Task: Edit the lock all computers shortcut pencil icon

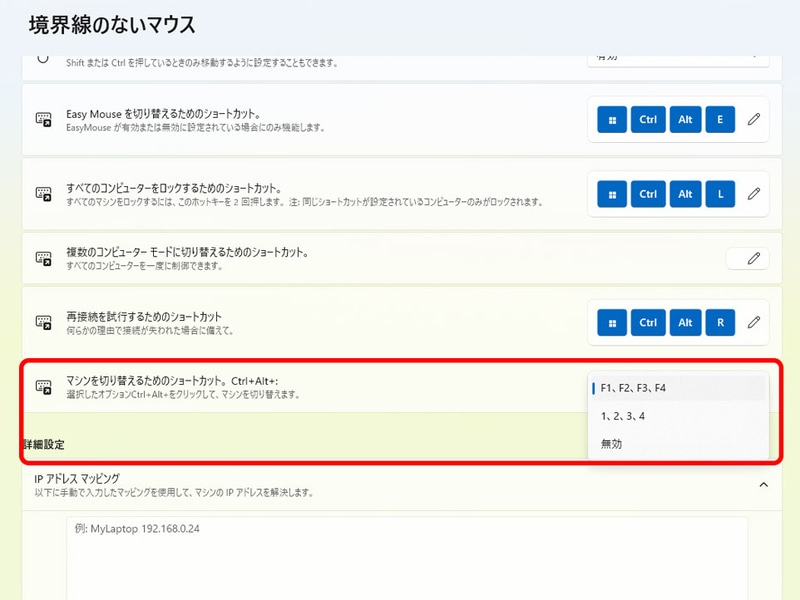Action: point(754,194)
